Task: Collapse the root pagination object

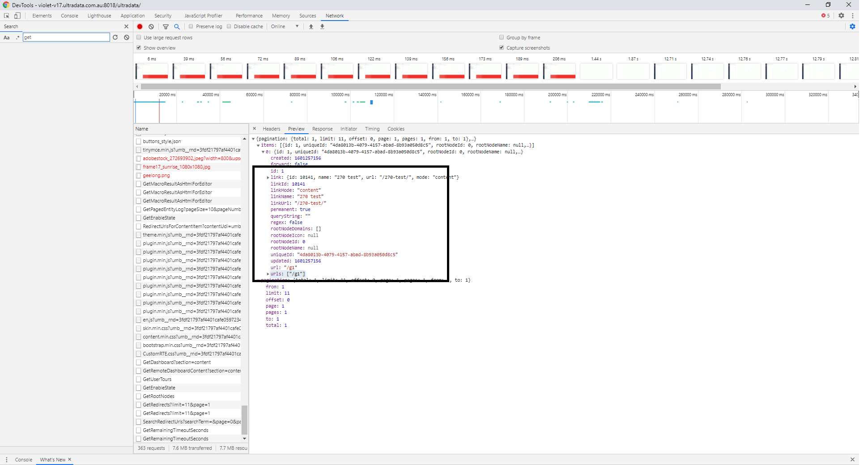Action: point(253,139)
